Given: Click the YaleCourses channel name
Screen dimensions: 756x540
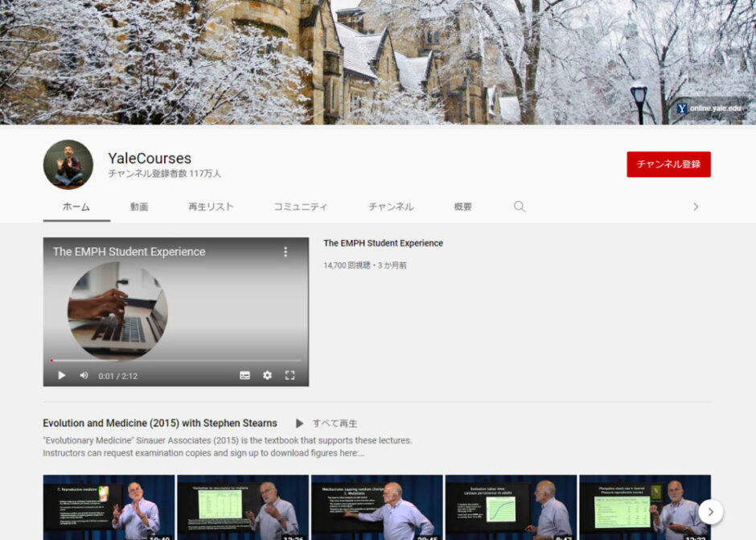Looking at the screenshot, I should coord(150,159).
